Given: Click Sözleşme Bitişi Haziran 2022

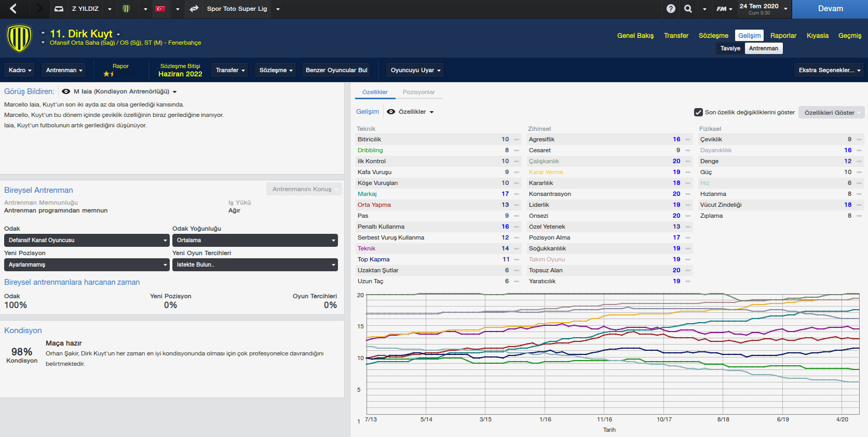Looking at the screenshot, I should point(180,70).
